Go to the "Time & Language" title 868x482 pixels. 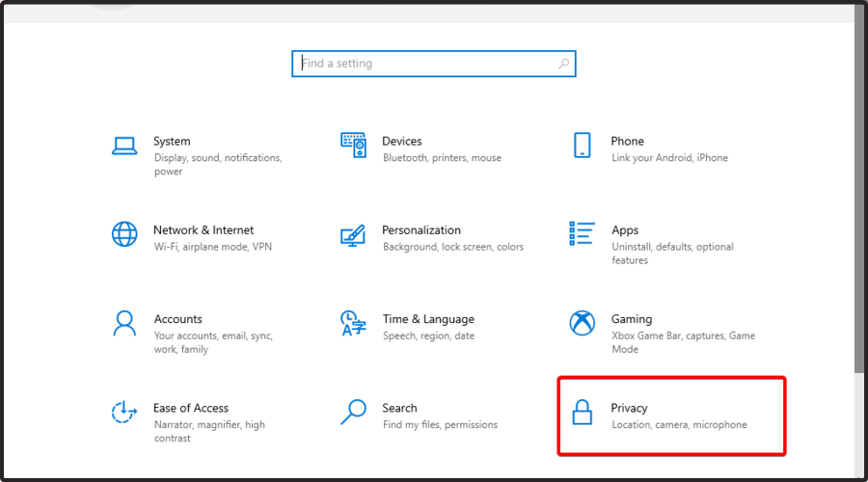[428, 319]
